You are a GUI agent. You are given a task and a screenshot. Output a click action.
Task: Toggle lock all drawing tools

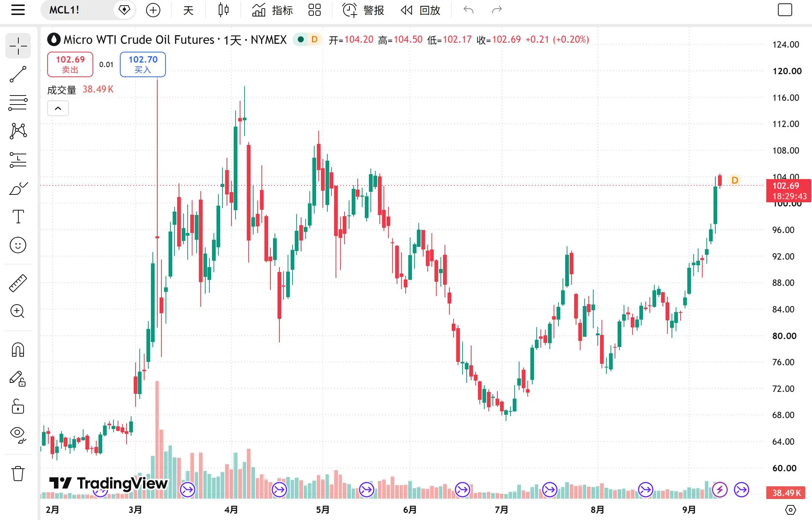coord(18,406)
